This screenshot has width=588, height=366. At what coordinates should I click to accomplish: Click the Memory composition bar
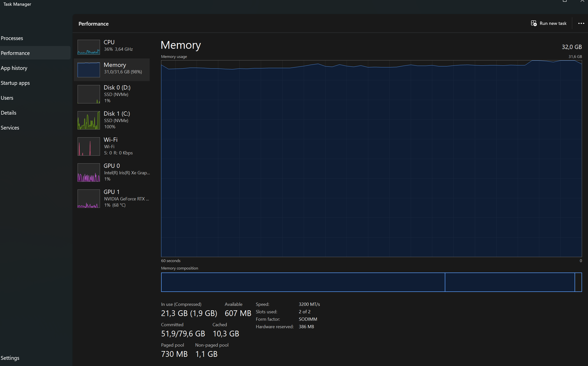(x=371, y=282)
